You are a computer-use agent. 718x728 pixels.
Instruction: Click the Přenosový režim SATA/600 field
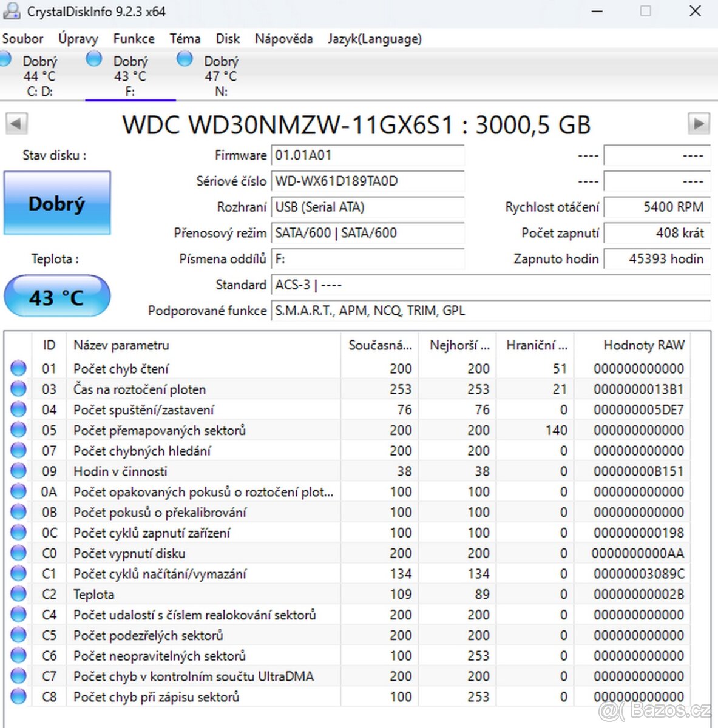(368, 233)
